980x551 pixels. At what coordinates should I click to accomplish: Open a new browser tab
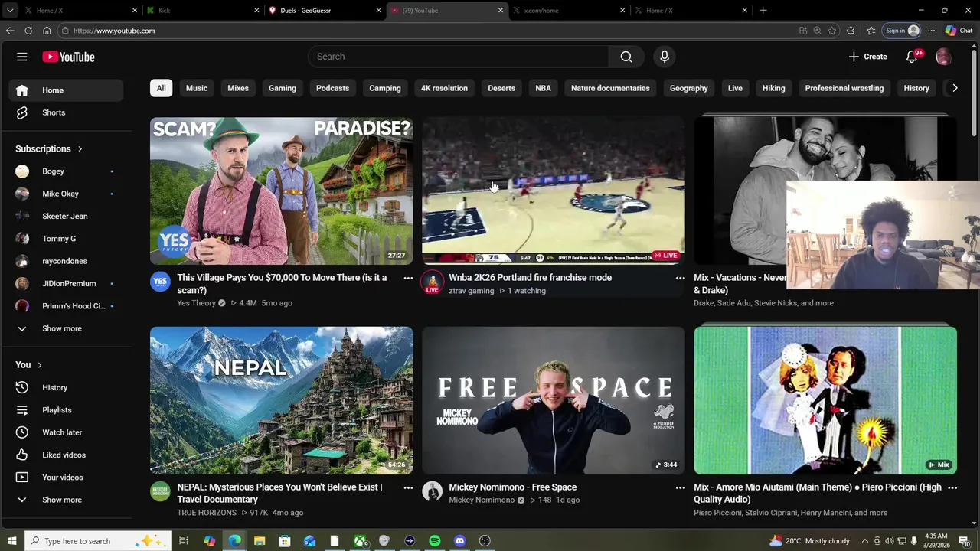(763, 11)
